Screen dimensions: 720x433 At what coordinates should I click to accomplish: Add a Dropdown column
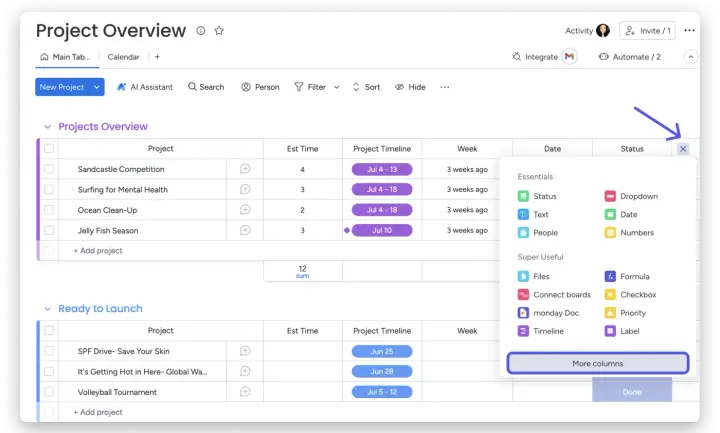(x=631, y=196)
